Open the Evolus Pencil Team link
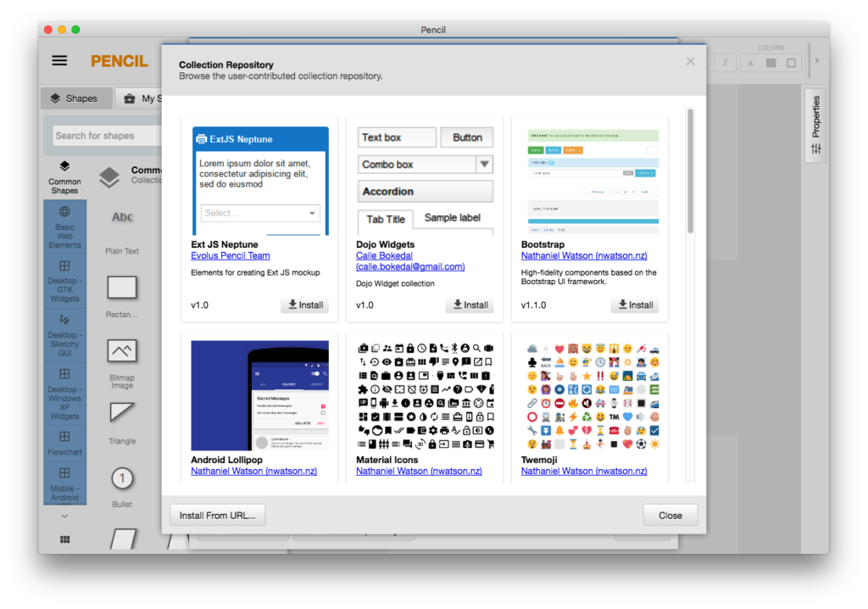Image resolution: width=868 pixels, height=609 pixels. (x=231, y=255)
